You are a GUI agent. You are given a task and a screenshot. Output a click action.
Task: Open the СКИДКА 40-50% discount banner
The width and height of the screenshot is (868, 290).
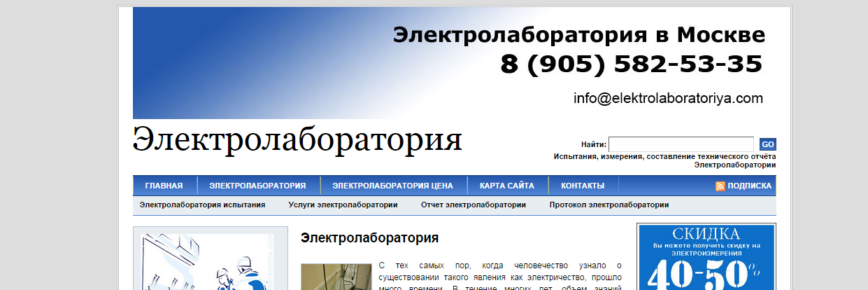point(706,257)
